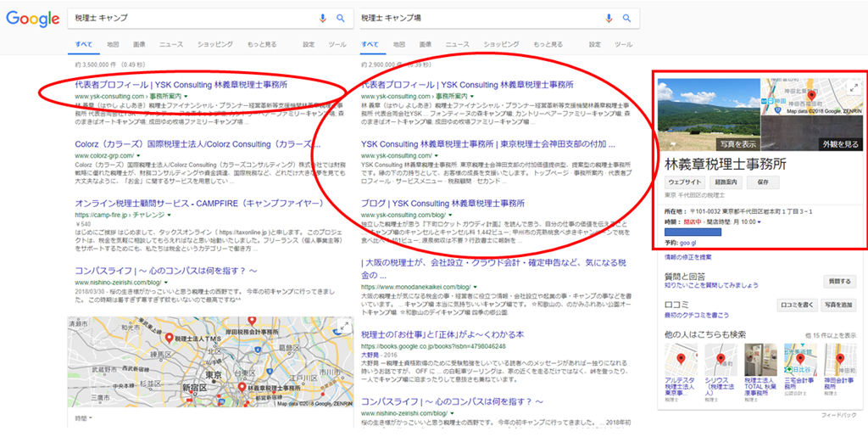Click magnifier icon in 税理士 キャンプ search box
Viewport: 868px width, 437px height.
(x=341, y=19)
